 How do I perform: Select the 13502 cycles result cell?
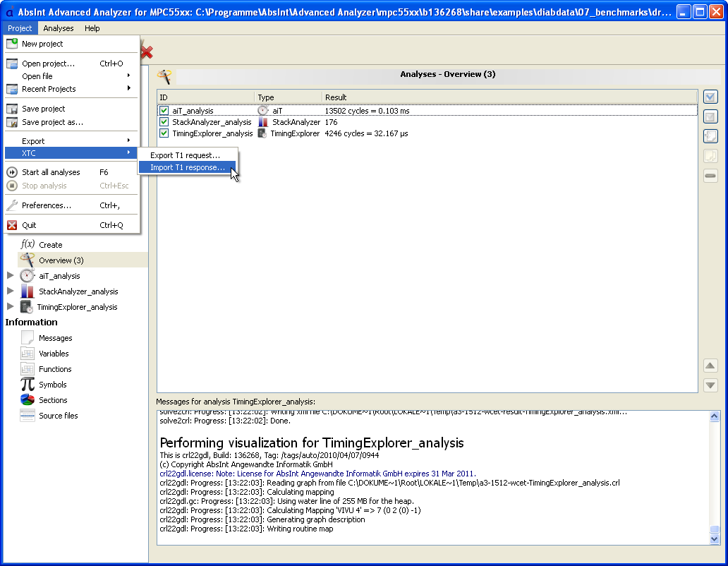368,111
